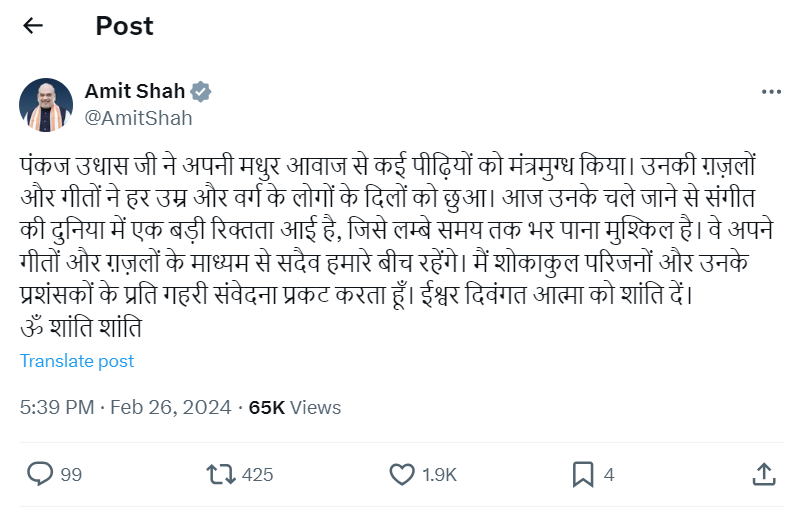The height and width of the screenshot is (519, 806).
Task: Click the Amit Shah display name
Action: click(x=135, y=91)
